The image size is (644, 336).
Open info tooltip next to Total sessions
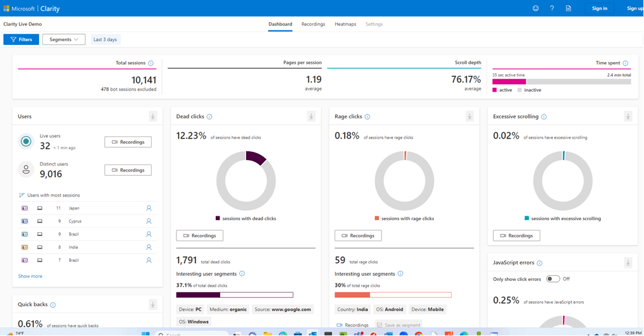pyautogui.click(x=151, y=63)
